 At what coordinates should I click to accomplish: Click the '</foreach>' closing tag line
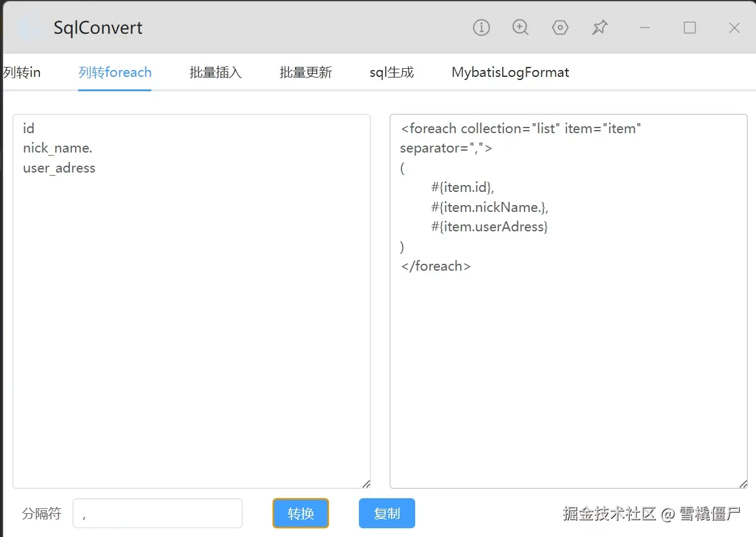tap(435, 266)
